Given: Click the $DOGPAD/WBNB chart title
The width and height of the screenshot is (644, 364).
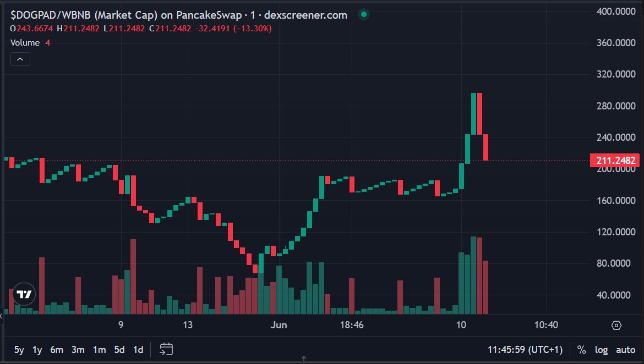Looking at the screenshot, I should pyautogui.click(x=179, y=15).
